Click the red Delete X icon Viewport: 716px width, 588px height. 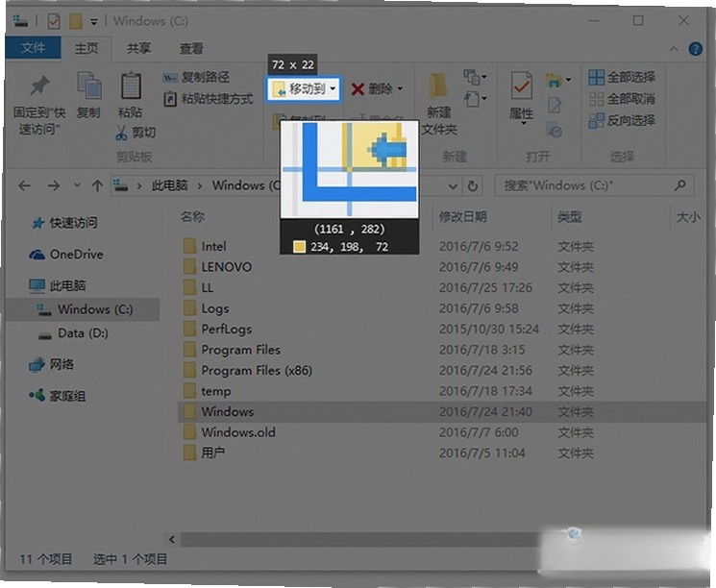pyautogui.click(x=358, y=88)
